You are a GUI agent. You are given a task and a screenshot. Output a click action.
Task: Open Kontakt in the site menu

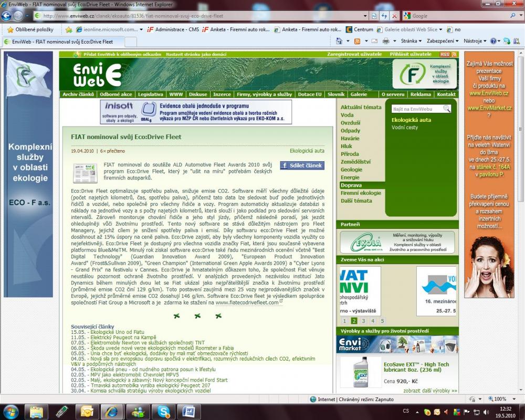[446, 94]
